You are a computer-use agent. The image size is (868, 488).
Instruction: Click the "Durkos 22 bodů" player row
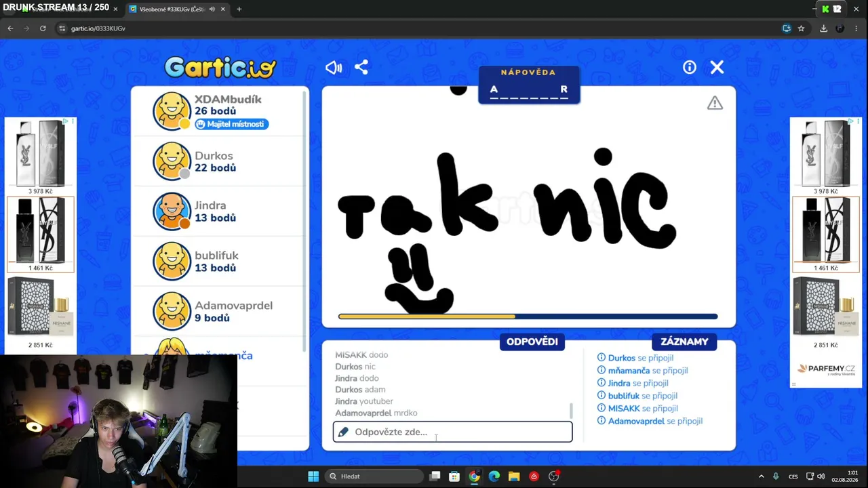[219, 161]
